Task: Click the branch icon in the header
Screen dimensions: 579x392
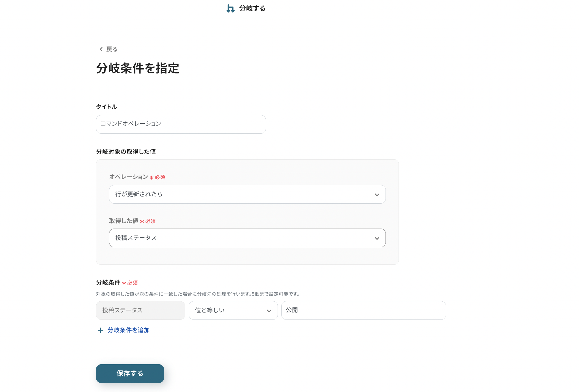Action: coord(230,8)
